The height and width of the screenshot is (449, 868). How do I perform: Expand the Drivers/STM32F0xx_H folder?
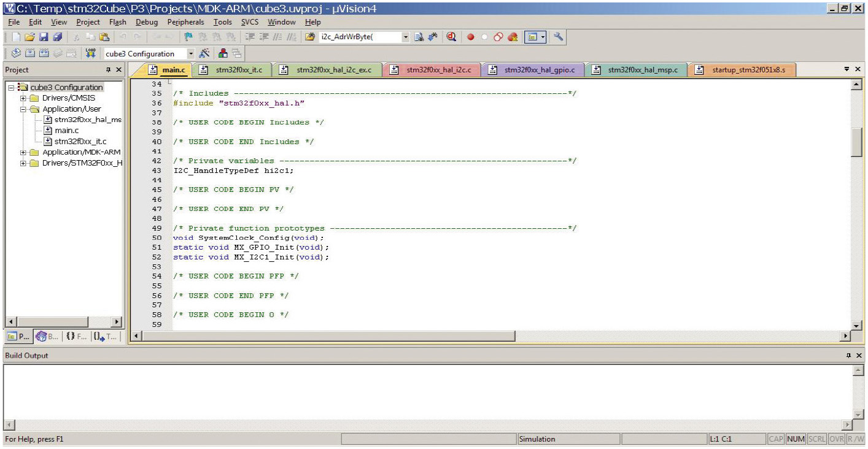pyautogui.click(x=23, y=163)
